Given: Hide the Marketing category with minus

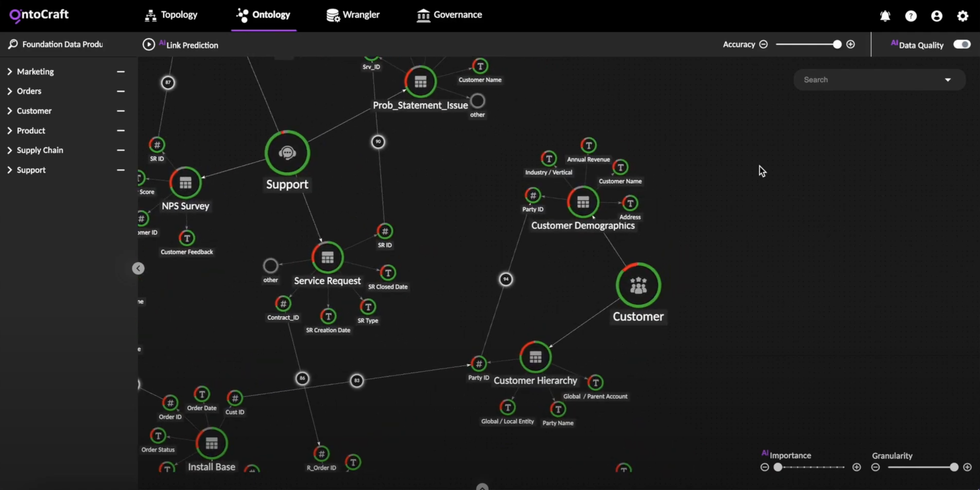Looking at the screenshot, I should pyautogui.click(x=121, y=71).
